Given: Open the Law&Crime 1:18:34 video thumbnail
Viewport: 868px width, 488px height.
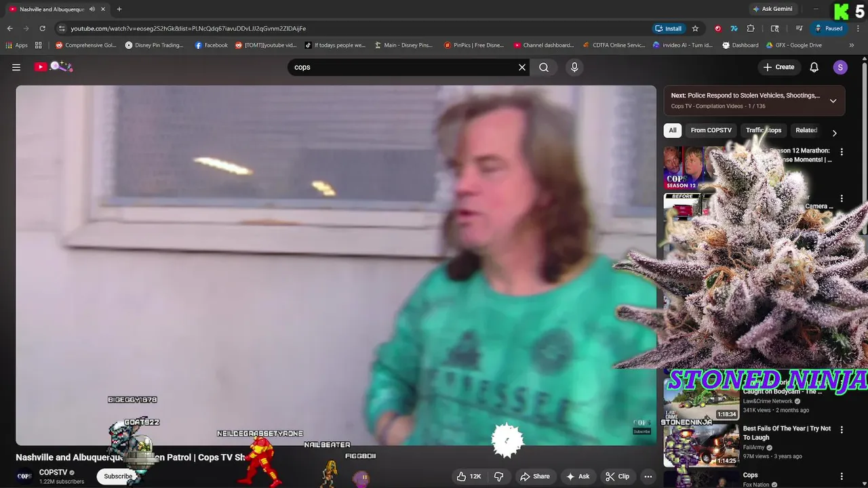Looking at the screenshot, I should (701, 399).
